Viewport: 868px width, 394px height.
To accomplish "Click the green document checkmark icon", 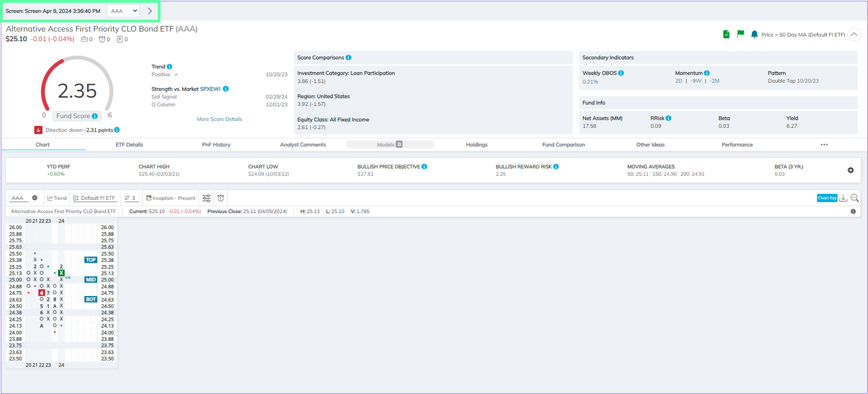I will tap(726, 34).
